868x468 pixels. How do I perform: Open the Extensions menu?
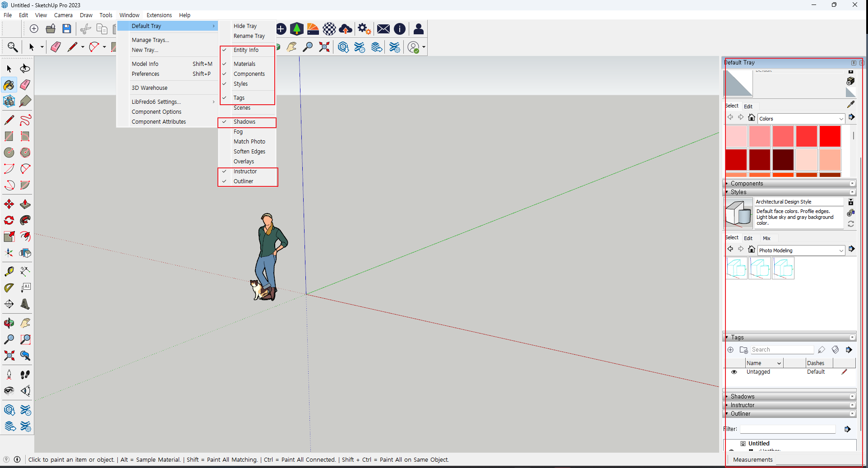point(159,15)
